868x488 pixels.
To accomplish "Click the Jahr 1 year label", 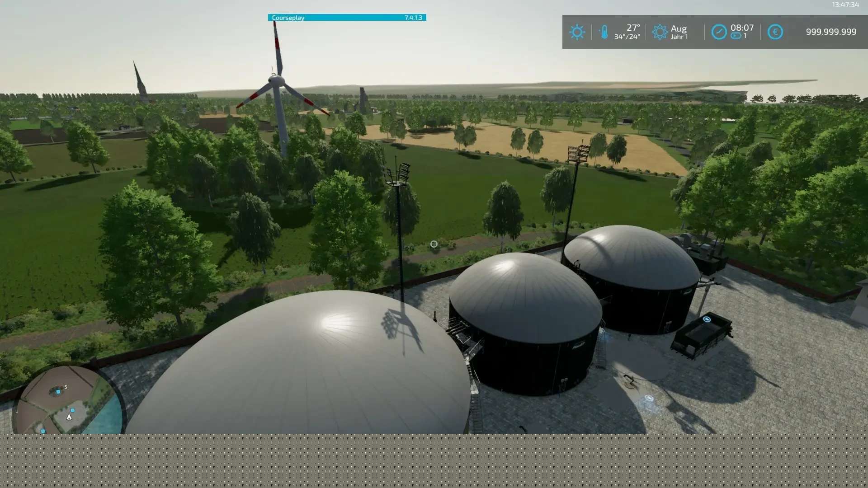I will click(x=679, y=37).
